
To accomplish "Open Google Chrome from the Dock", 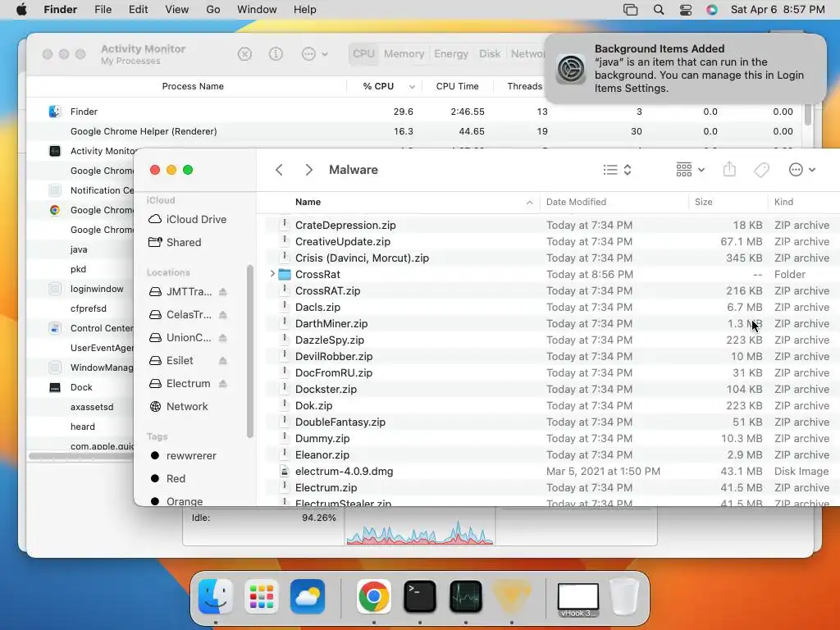I will pyautogui.click(x=374, y=596).
